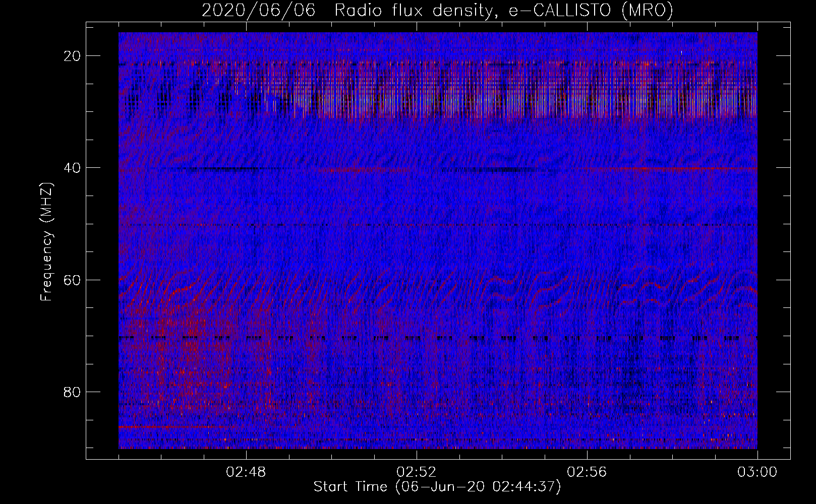Click the time tick label "02:56"

(587, 472)
